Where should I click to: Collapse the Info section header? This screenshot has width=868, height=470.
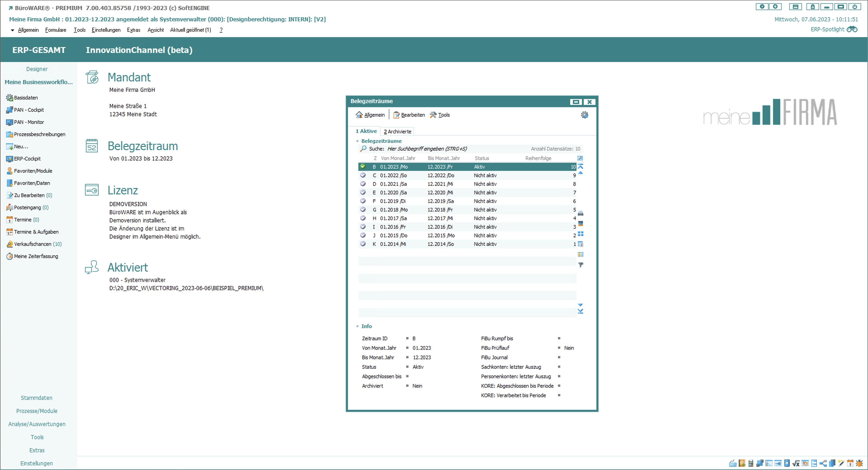(357, 326)
